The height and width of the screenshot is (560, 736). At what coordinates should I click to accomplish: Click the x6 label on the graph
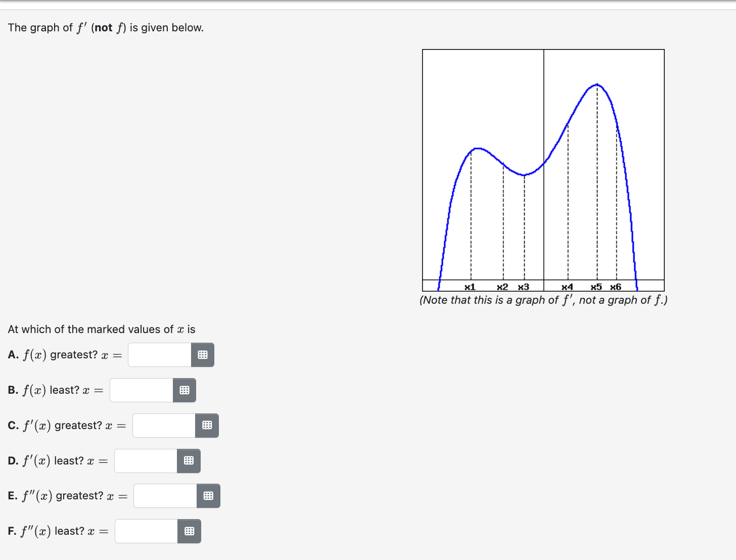[x=616, y=287]
